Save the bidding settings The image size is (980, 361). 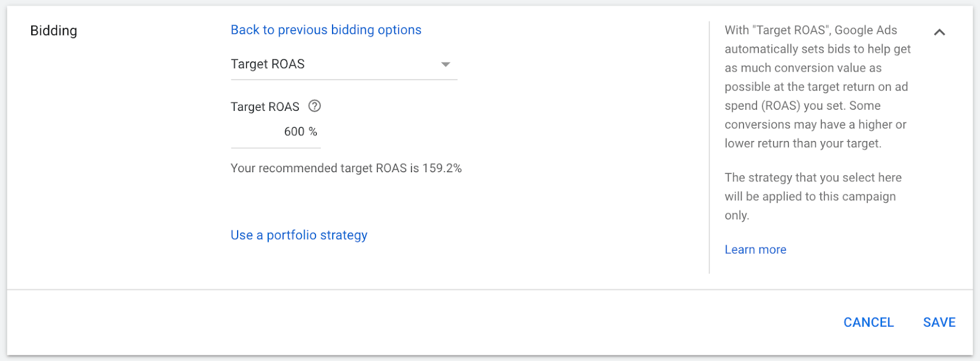[x=939, y=322]
